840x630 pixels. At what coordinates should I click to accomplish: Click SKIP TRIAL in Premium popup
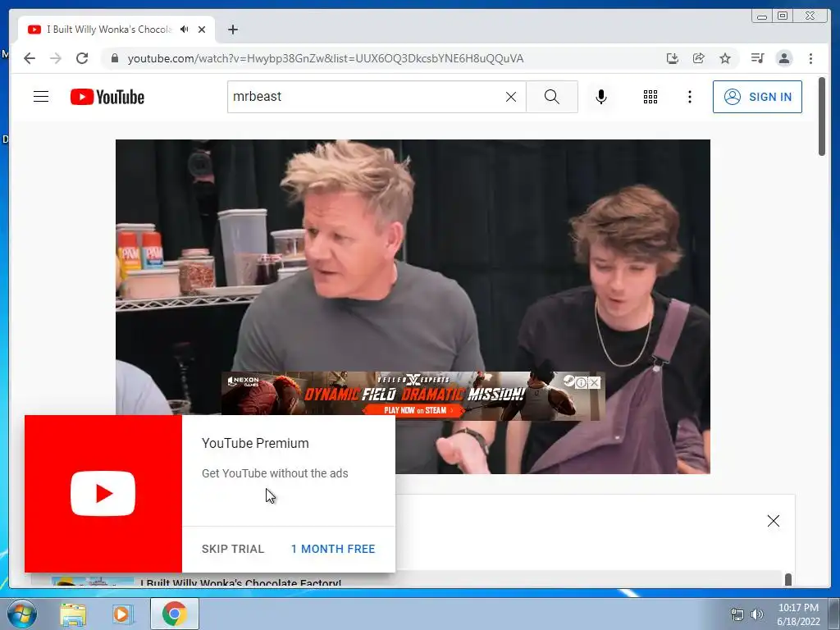click(232, 549)
